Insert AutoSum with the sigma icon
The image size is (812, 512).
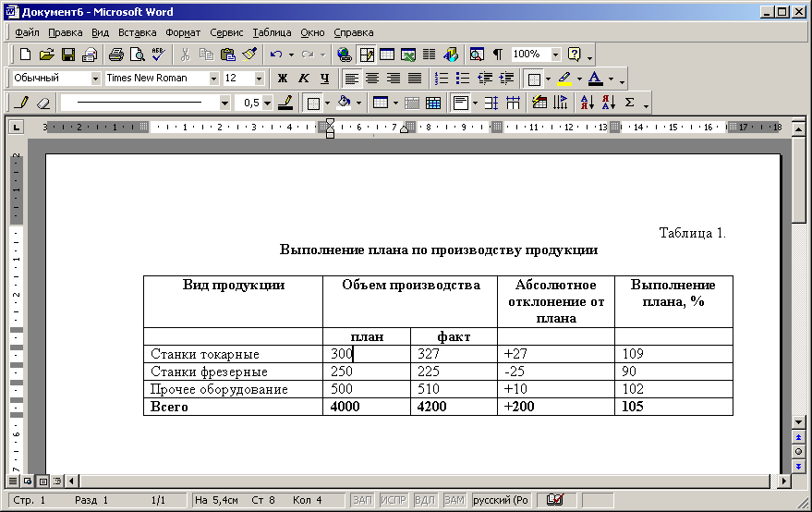630,103
